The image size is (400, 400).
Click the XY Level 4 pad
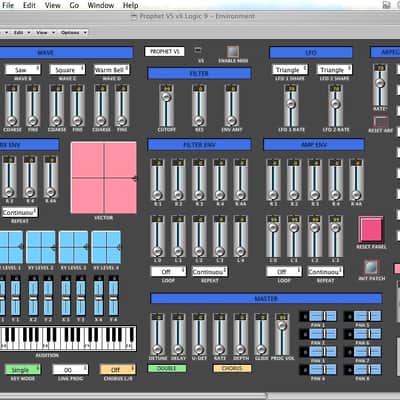[106, 247]
